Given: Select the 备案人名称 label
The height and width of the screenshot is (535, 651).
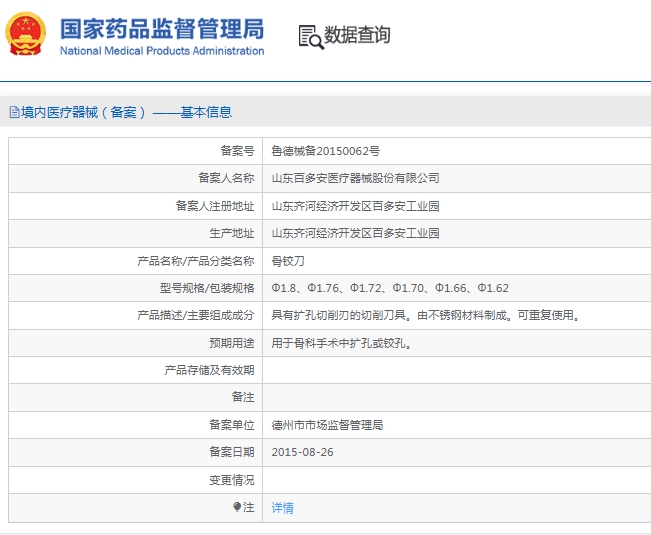Looking at the screenshot, I should pos(226,178).
